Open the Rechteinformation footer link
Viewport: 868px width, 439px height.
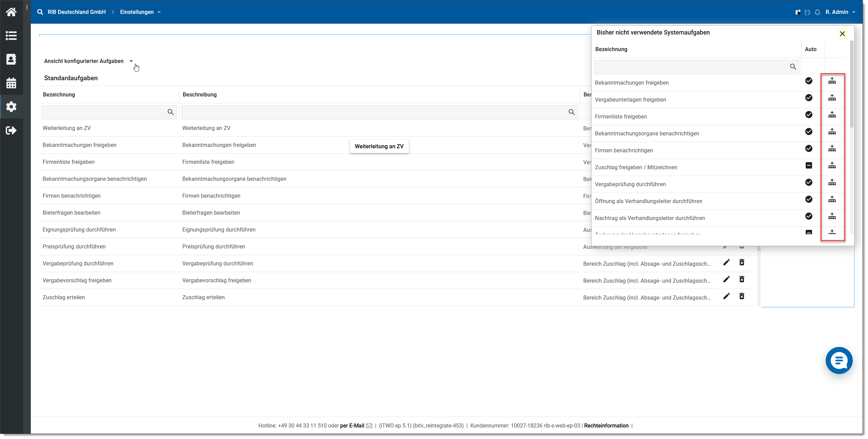click(606, 426)
